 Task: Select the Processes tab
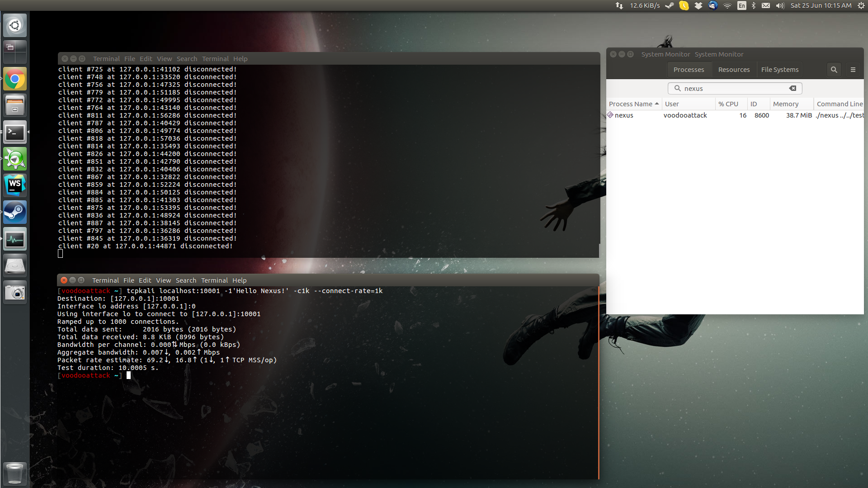(689, 70)
